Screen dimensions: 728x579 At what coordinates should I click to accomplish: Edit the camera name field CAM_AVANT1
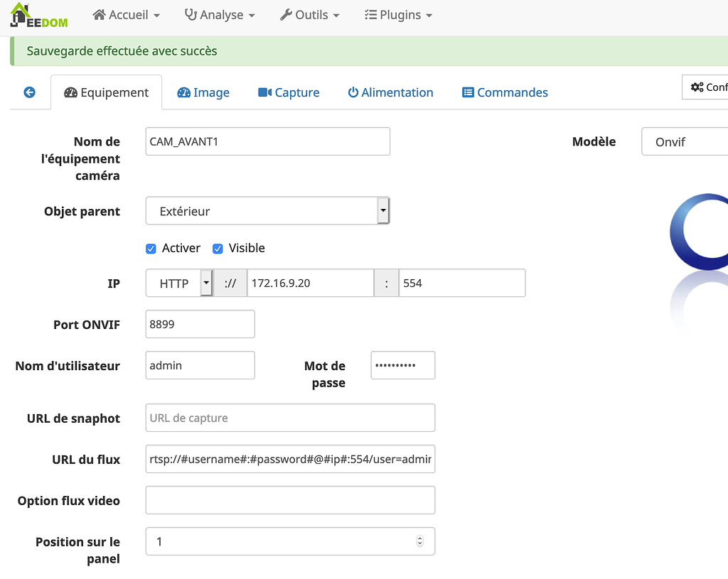(x=268, y=141)
